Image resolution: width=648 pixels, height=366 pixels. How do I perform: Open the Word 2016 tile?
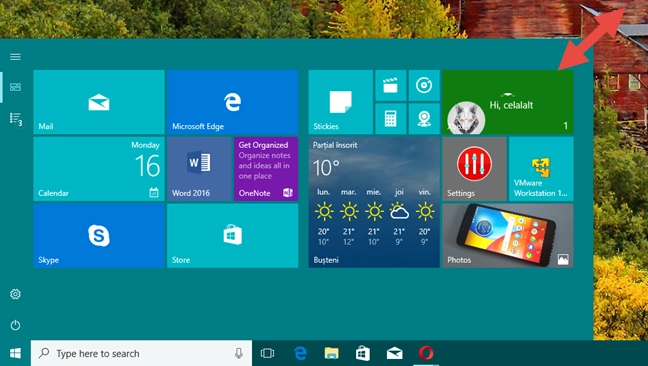click(199, 169)
